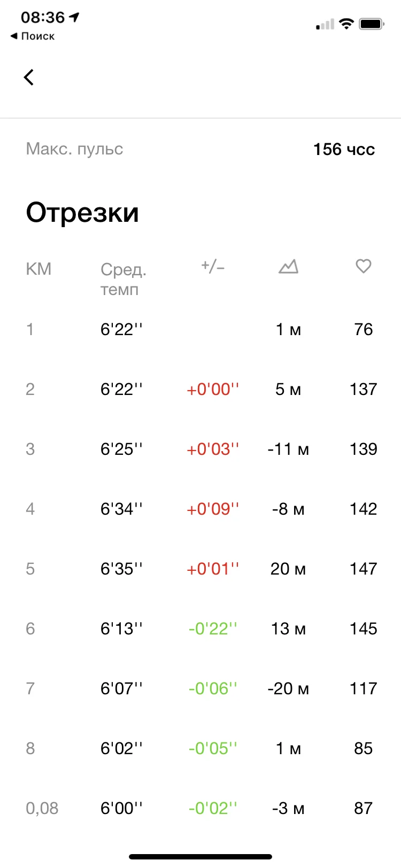Image resolution: width=401 pixels, height=868 pixels.
Task: Return to Поиск via the status bar link
Action: point(33,36)
